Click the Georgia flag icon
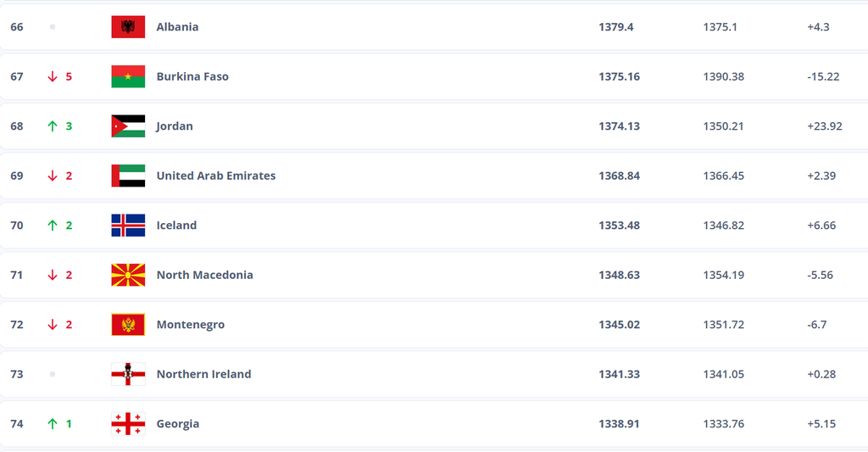Viewport: 868px width, 452px height. click(128, 424)
